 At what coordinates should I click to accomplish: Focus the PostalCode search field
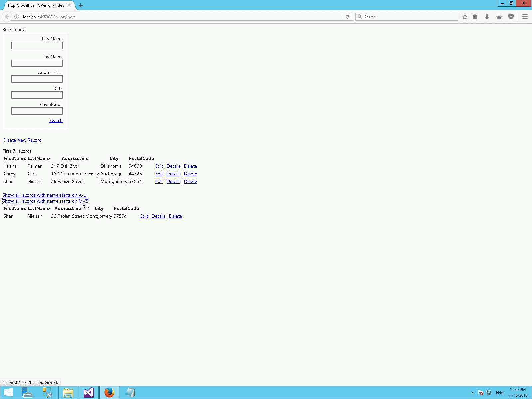[37, 111]
